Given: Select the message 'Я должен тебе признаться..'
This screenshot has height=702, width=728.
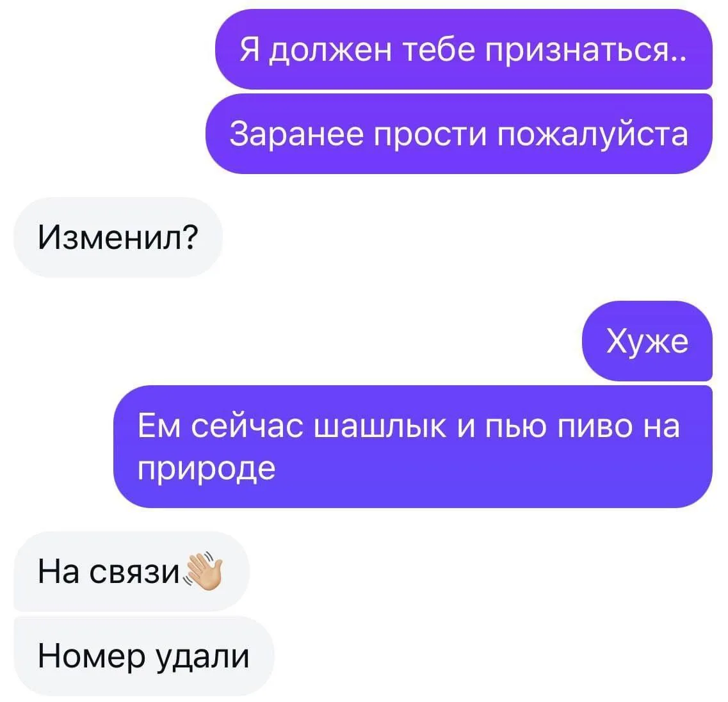Looking at the screenshot, I should 464,49.
